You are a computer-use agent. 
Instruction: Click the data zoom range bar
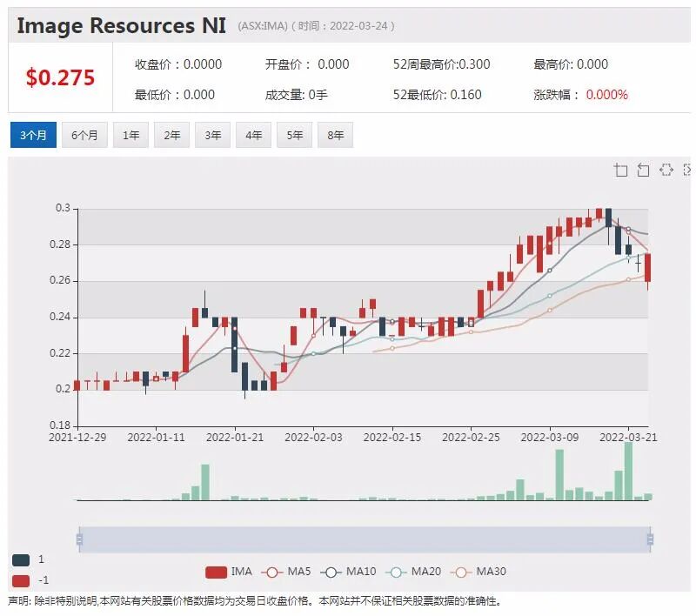coord(365,539)
